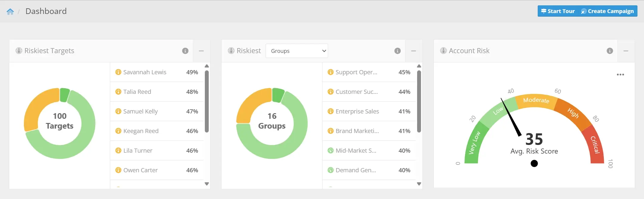The width and height of the screenshot is (644, 199).
Task: Select Talia Reed in targets list
Action: click(137, 92)
